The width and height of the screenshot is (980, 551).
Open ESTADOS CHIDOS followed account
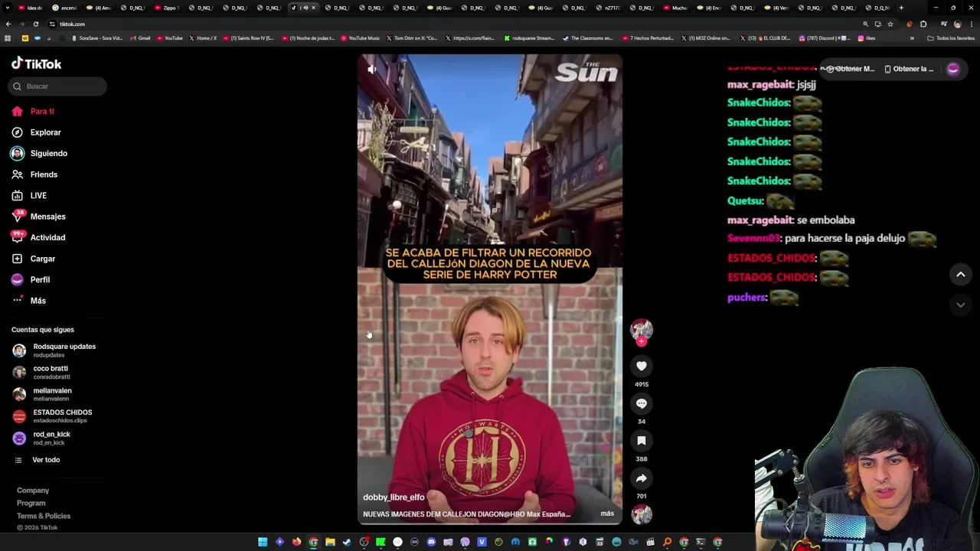(x=54, y=416)
